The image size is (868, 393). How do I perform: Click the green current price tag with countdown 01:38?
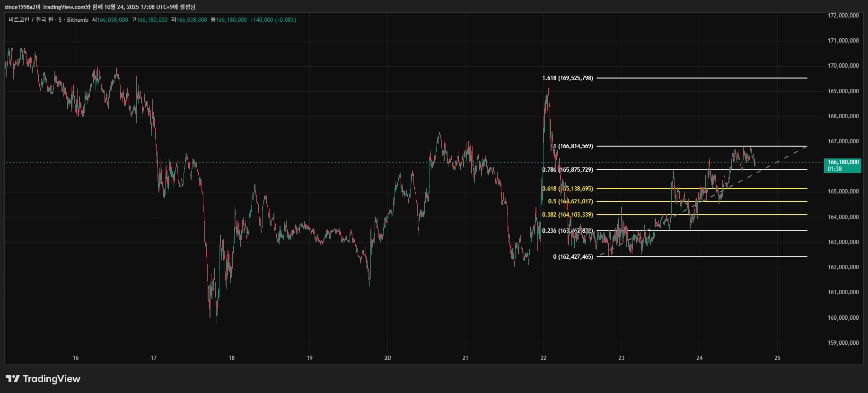842,166
